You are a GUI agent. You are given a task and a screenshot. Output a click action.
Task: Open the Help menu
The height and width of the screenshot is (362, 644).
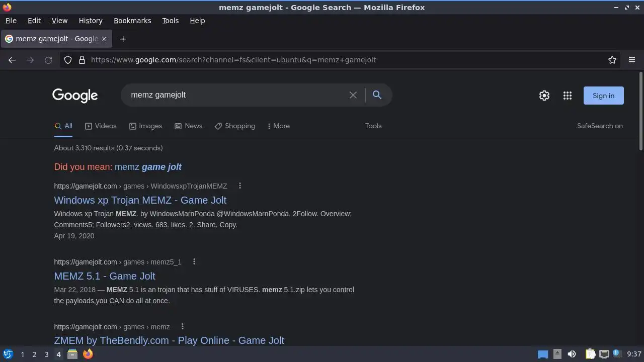click(197, 21)
